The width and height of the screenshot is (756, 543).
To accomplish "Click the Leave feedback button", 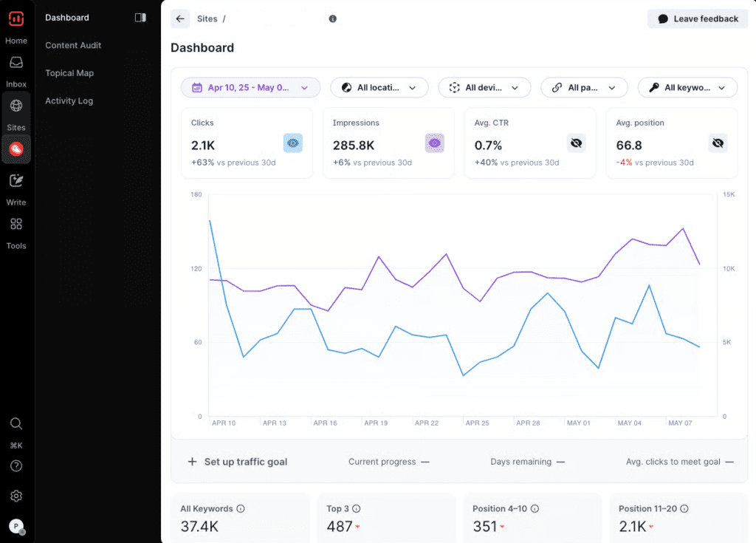I will coord(697,18).
